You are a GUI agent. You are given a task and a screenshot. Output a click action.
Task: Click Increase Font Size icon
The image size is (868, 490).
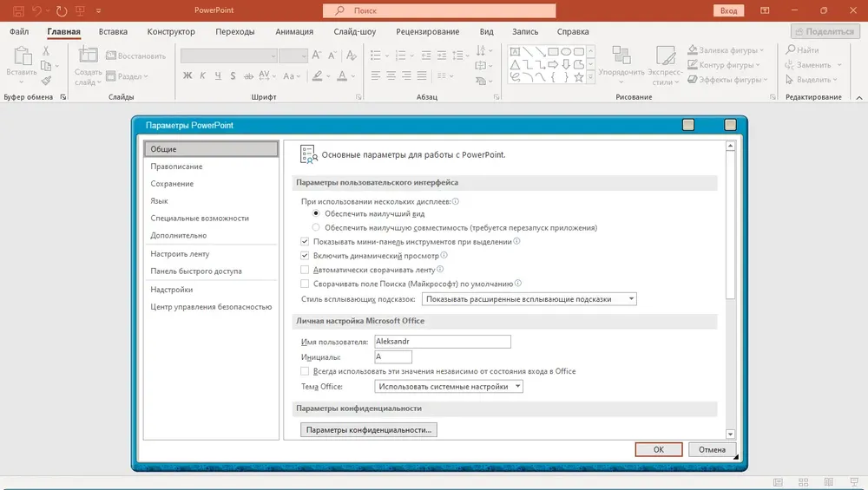(317, 56)
